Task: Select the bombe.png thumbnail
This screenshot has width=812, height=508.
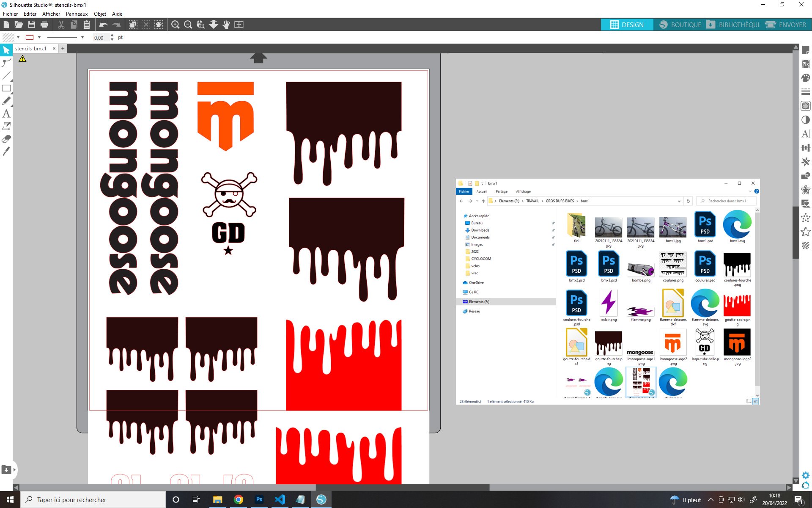Action: [x=641, y=269]
